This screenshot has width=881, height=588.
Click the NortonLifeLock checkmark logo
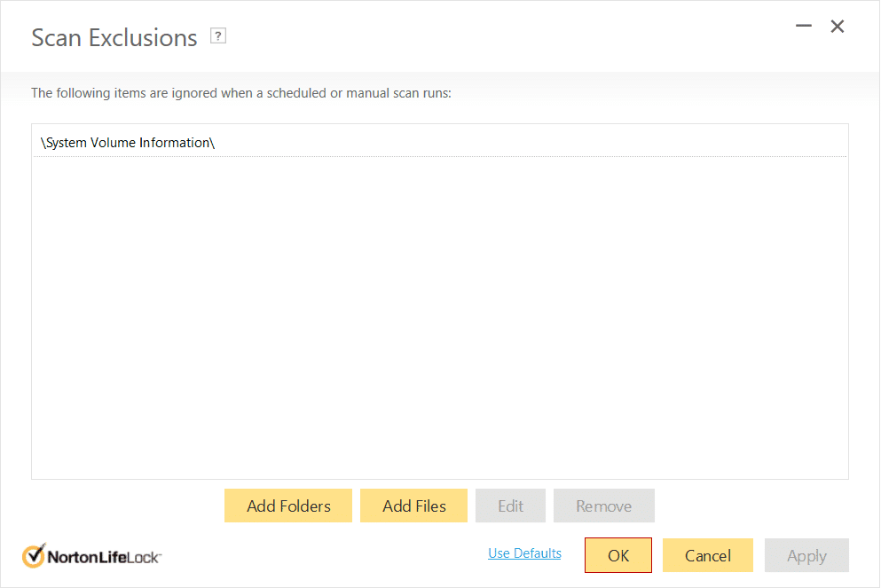[x=34, y=556]
